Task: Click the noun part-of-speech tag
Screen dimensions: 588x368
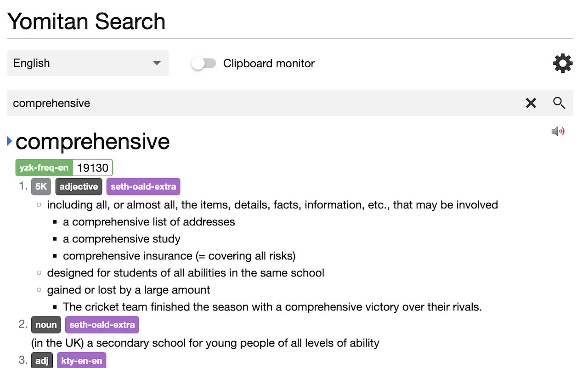Action: click(x=46, y=325)
